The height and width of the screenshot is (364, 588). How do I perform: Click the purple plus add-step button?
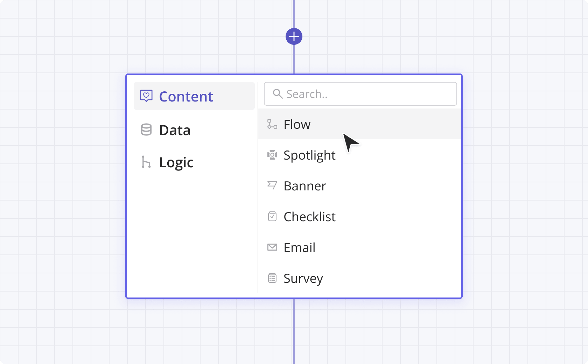[x=294, y=36]
